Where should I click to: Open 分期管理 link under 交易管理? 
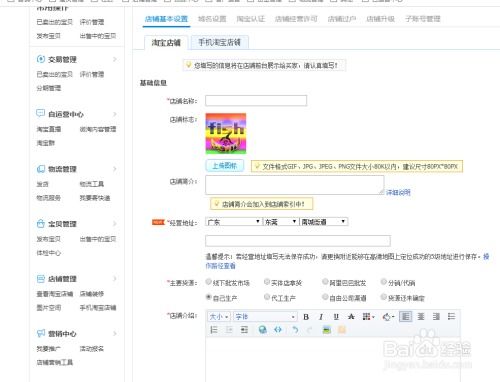49,88
